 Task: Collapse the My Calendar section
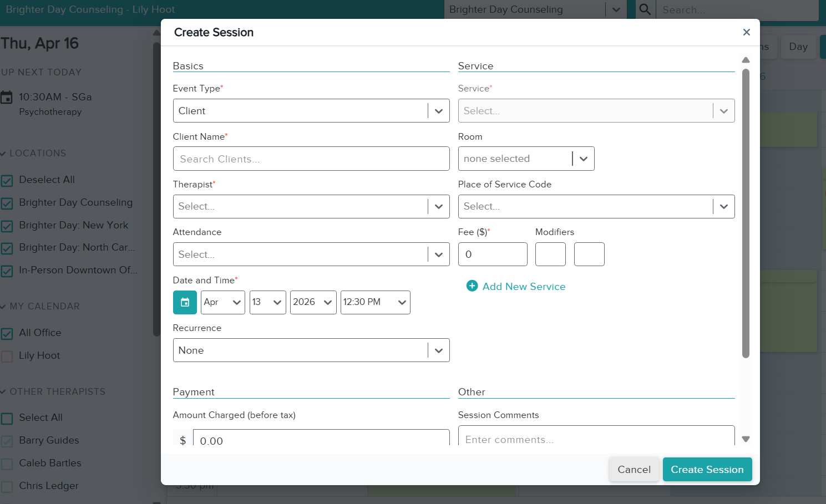40,306
